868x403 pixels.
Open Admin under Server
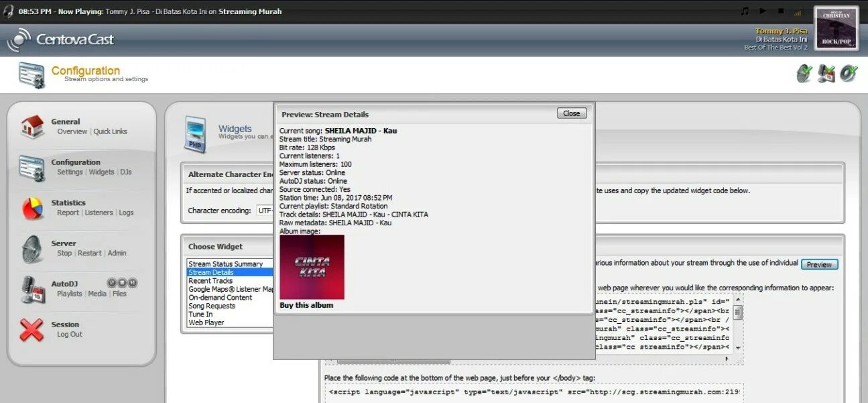pos(117,253)
